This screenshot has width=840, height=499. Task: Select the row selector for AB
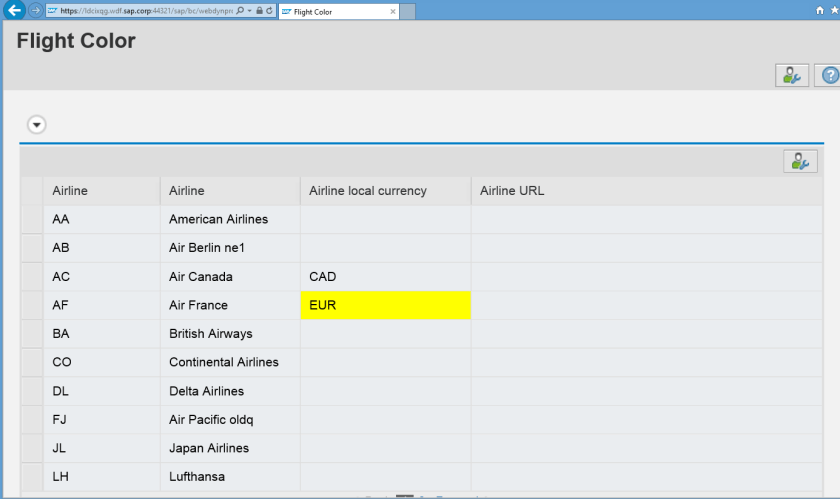pos(32,248)
